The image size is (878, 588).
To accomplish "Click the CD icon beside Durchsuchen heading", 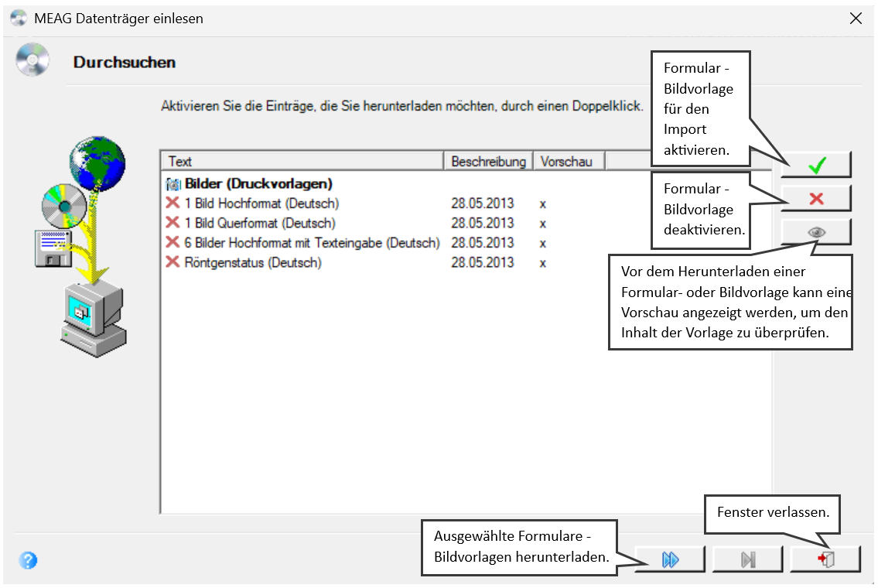I will [x=32, y=60].
